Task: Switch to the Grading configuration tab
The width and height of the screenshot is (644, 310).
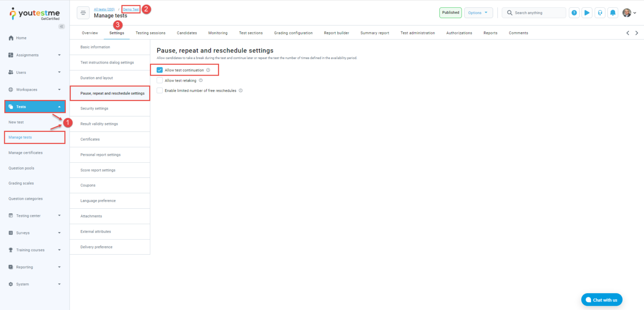Action: click(293, 33)
